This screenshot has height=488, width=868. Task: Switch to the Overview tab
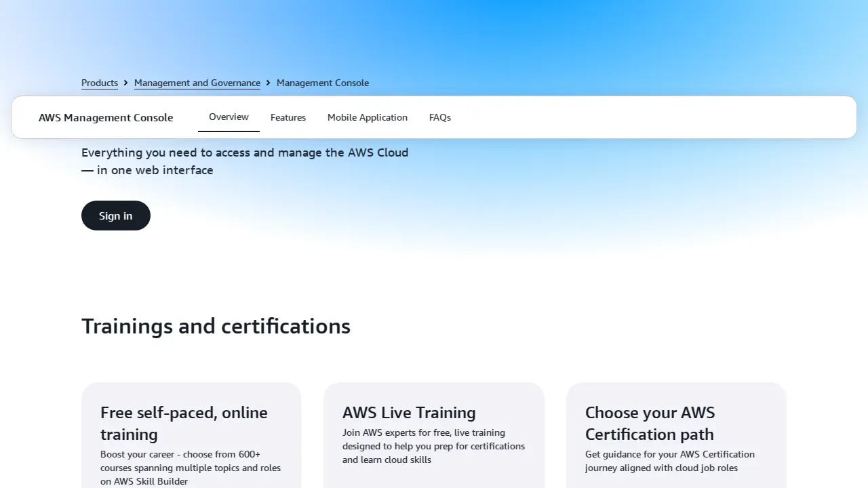229,117
